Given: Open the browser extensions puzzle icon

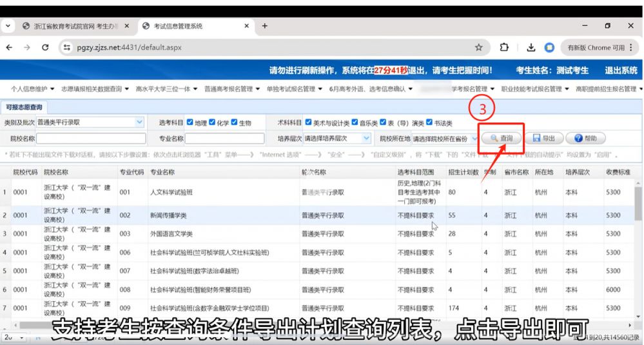Looking at the screenshot, I should 504,48.
